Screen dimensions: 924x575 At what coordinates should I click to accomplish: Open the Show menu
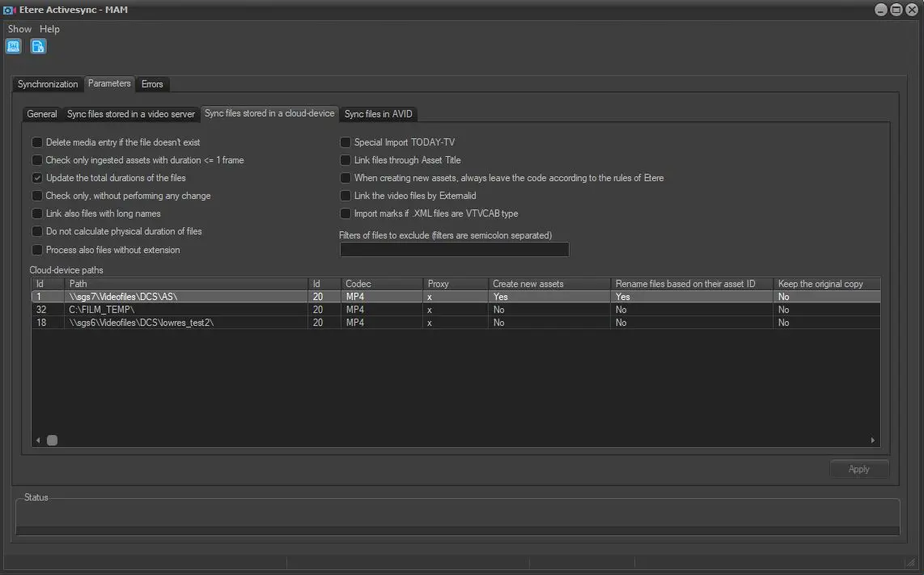pos(19,29)
